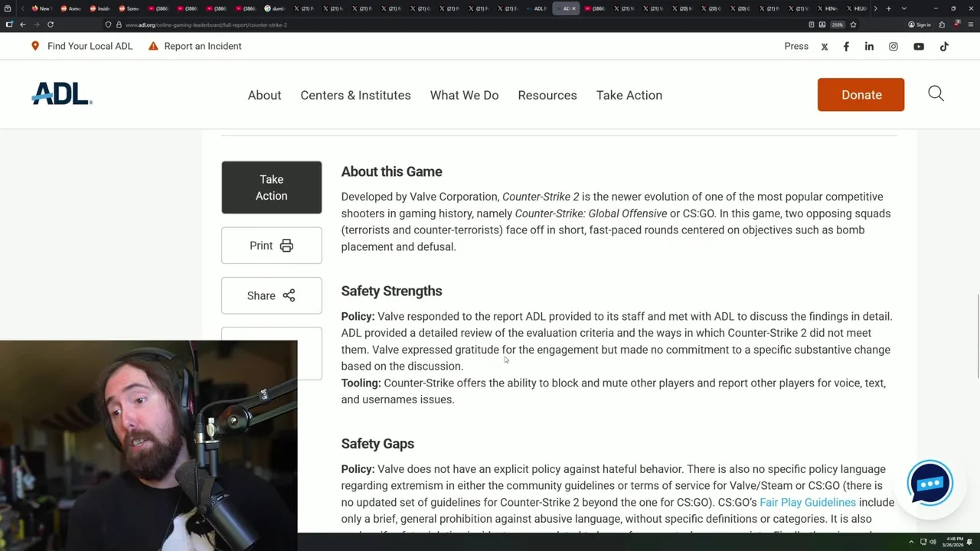This screenshot has height=551, width=980.
Task: Click the orange Donate button
Action: coord(861,95)
